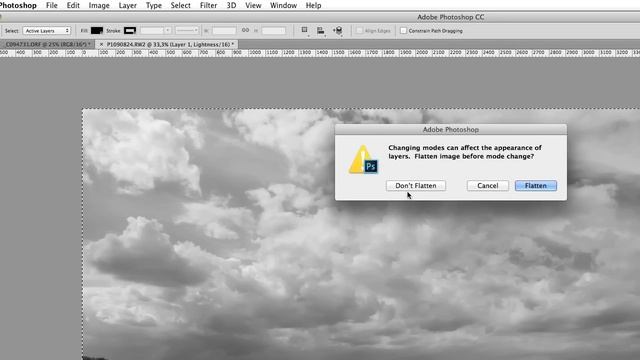
Task: Click the horizontal ruler above the canvas
Action: click(320, 53)
